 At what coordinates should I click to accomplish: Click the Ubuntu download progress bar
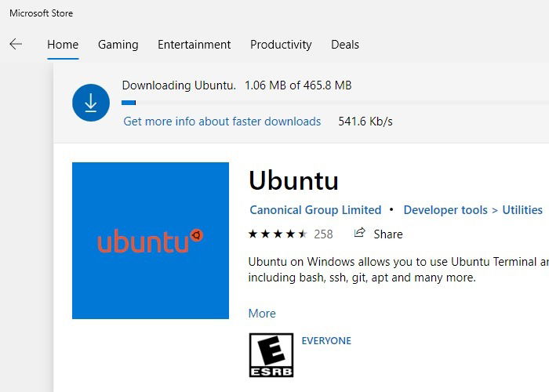[335, 103]
